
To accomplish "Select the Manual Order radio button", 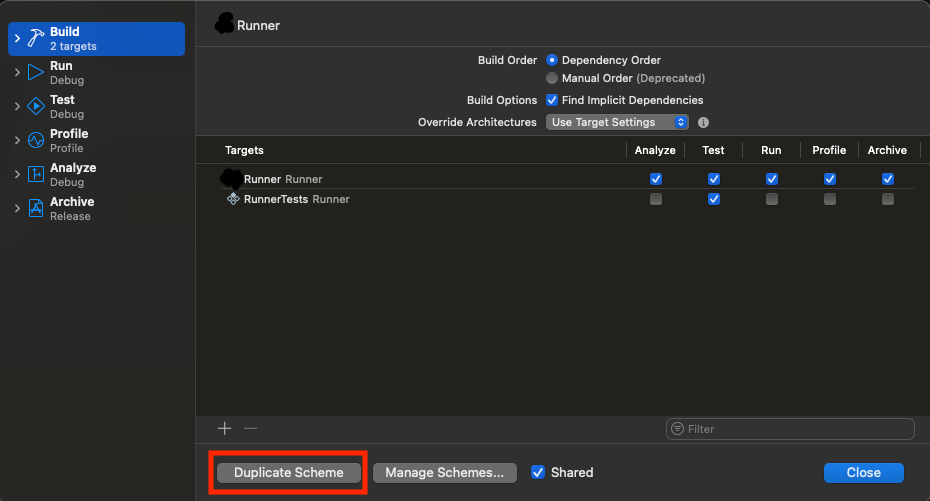I will [x=552, y=78].
